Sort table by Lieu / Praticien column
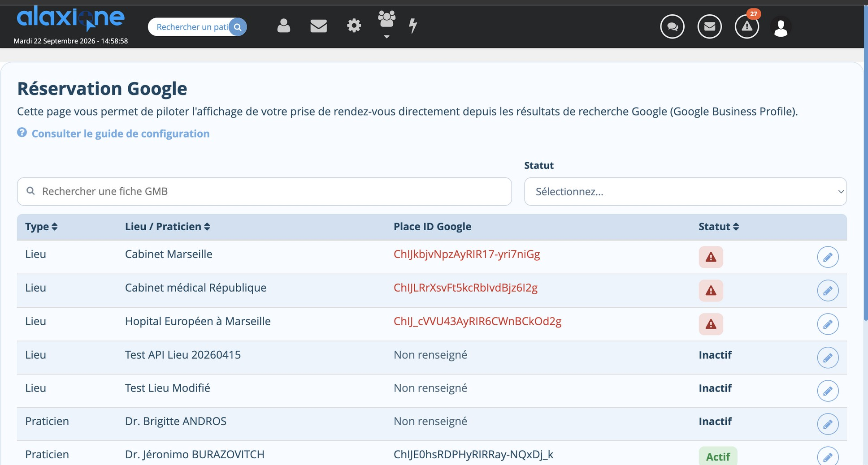Screen dimensions: 868x465 (x=168, y=227)
